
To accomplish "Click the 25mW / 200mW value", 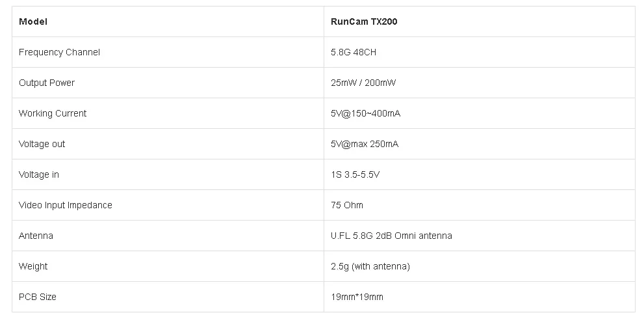I will 363,83.
